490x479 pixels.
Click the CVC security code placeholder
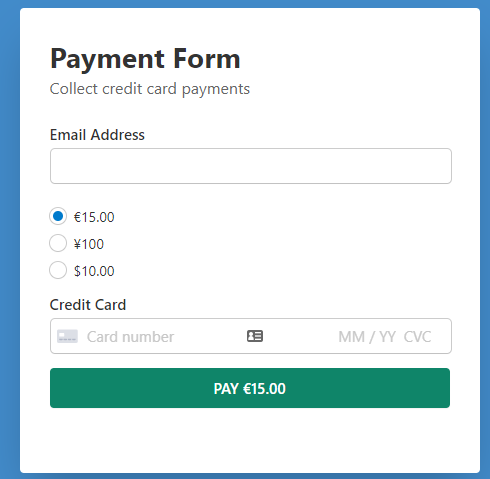point(417,337)
